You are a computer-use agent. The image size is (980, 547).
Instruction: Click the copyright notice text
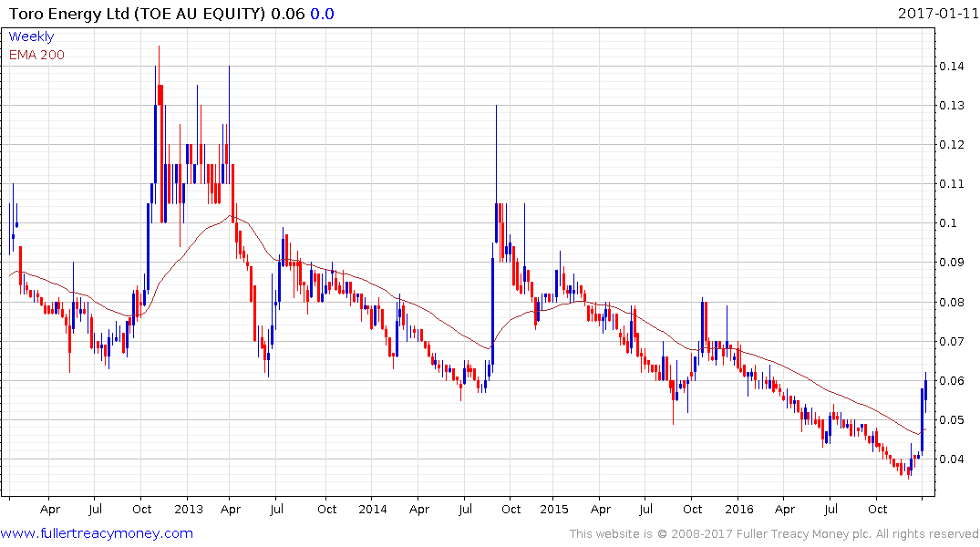point(774,534)
